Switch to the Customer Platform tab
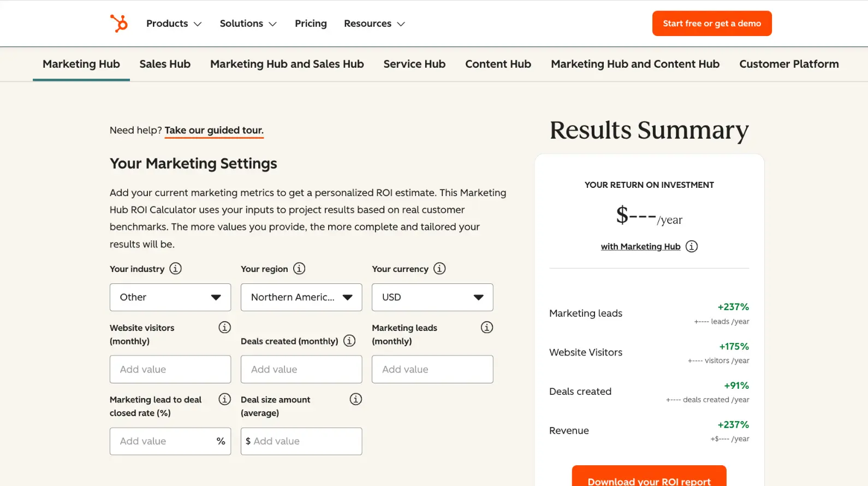Viewport: 868px width, 486px height. (x=789, y=64)
